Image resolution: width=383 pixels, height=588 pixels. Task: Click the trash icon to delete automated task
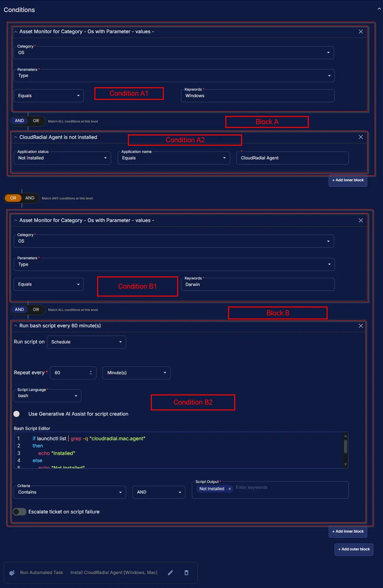coord(186,573)
